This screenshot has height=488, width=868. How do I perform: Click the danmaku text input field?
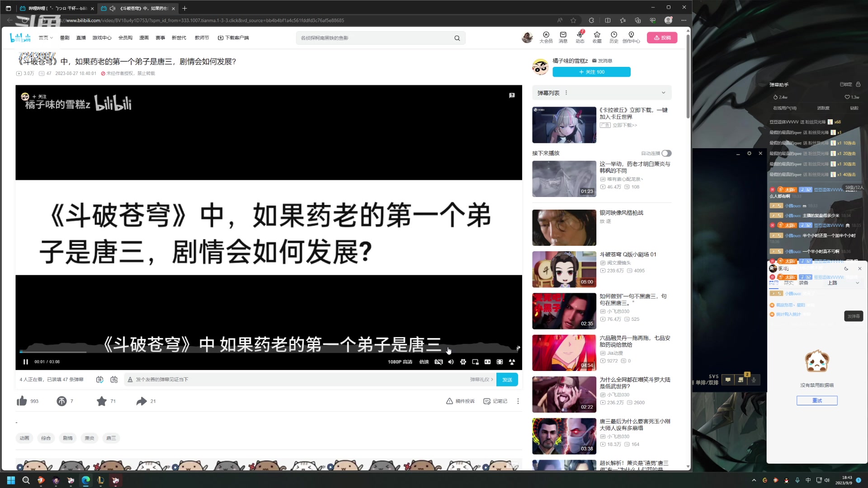[x=298, y=380]
